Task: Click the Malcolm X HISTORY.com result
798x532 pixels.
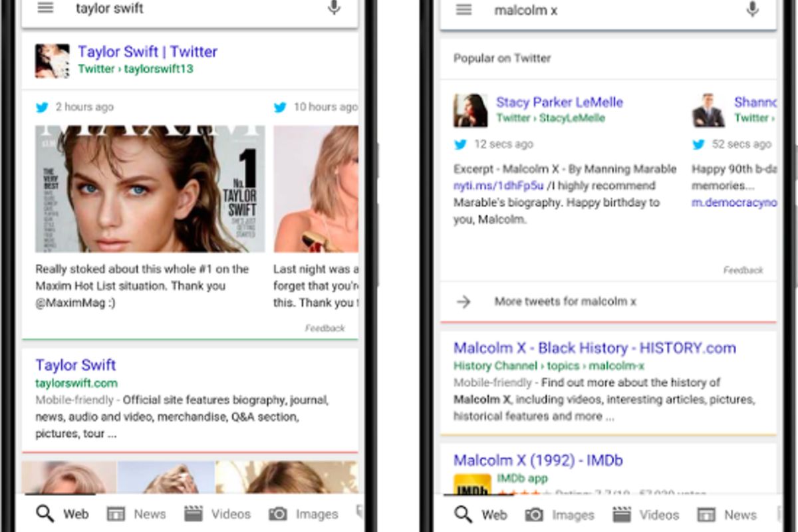Action: pos(595,348)
